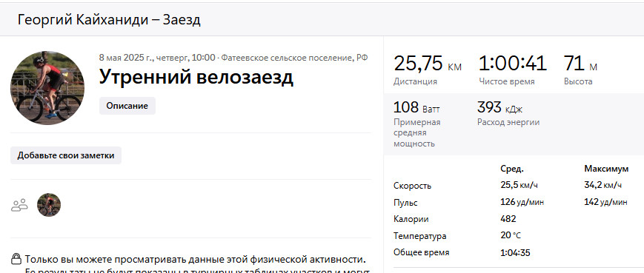Click the Максимум column header
Screen dimensions: 644x273
point(606,169)
